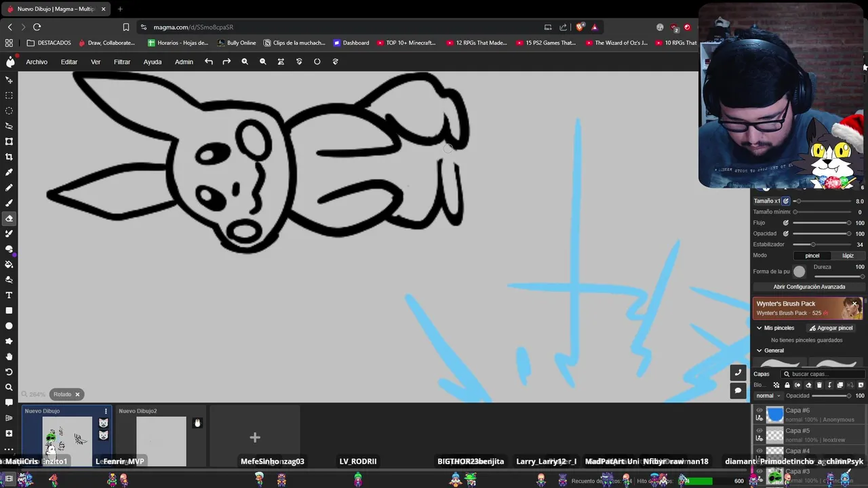Click the Redo arrow in top toolbar
This screenshot has width=868, height=488.
[x=226, y=62]
